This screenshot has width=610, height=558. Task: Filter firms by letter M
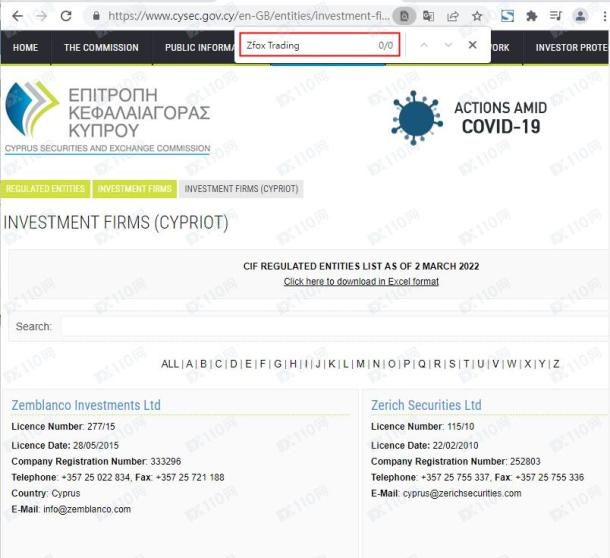(361, 364)
